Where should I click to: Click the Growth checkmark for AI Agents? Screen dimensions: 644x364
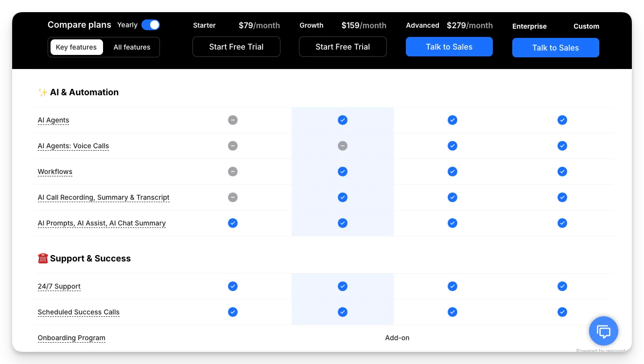[x=343, y=120]
